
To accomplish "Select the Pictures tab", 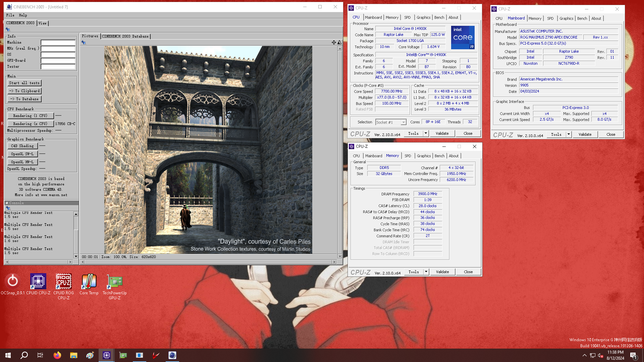I will click(x=90, y=36).
